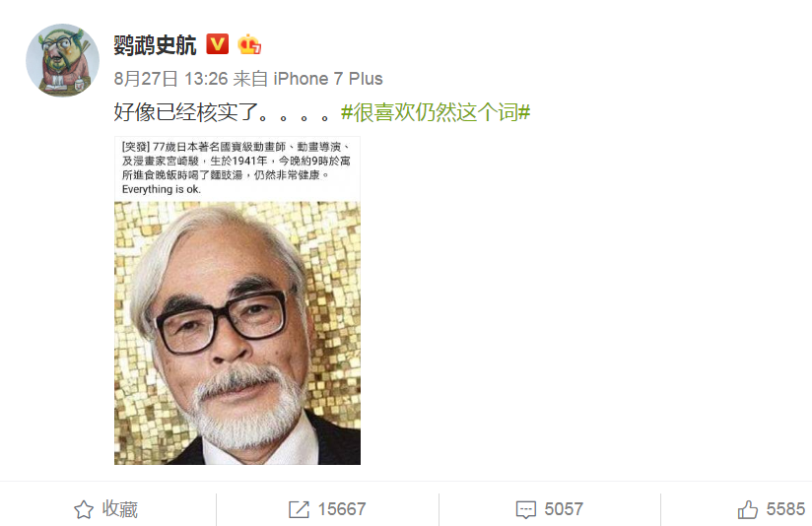Click the portrait photo of the bearded man
Image resolution: width=812 pixels, height=526 pixels.
pos(237,333)
